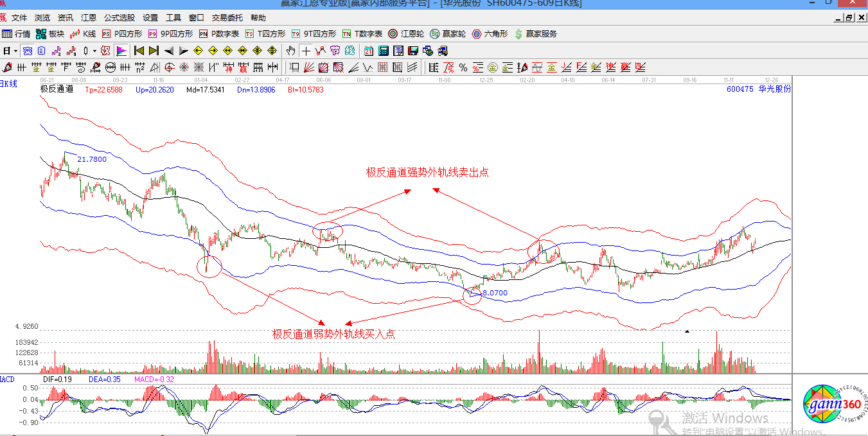Select the hand pan tool

click(290, 51)
